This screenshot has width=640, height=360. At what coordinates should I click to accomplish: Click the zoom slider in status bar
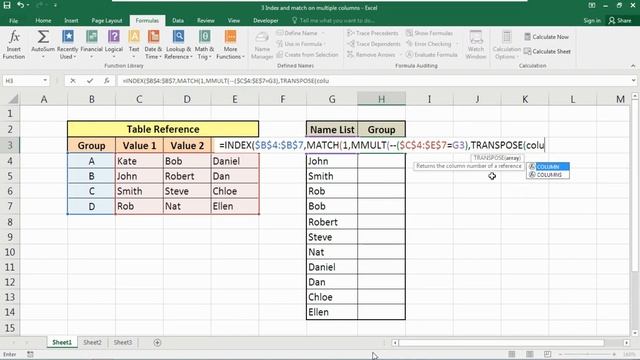coord(588,354)
